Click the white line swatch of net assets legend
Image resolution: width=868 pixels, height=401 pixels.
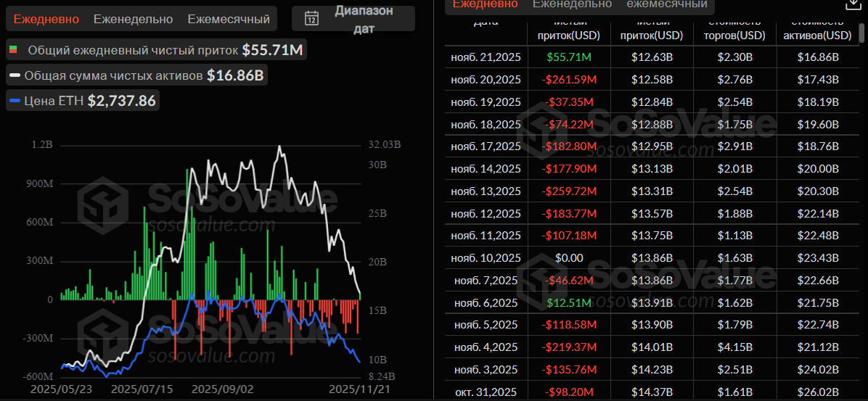pos(15,75)
